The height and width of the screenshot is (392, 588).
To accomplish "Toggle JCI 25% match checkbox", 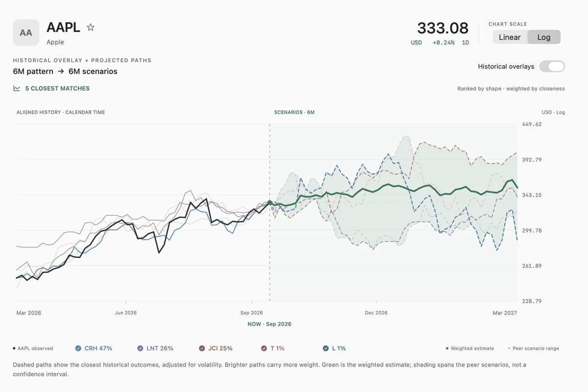I will click(202, 348).
